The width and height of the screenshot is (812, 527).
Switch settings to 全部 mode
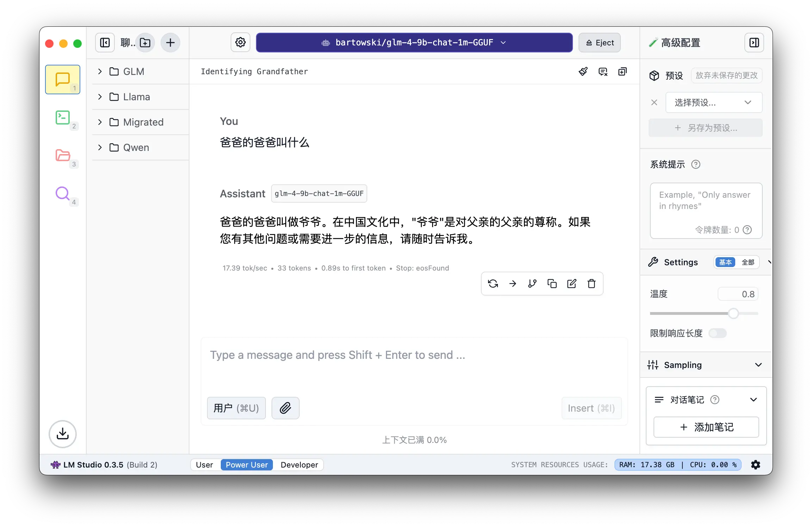(x=748, y=262)
